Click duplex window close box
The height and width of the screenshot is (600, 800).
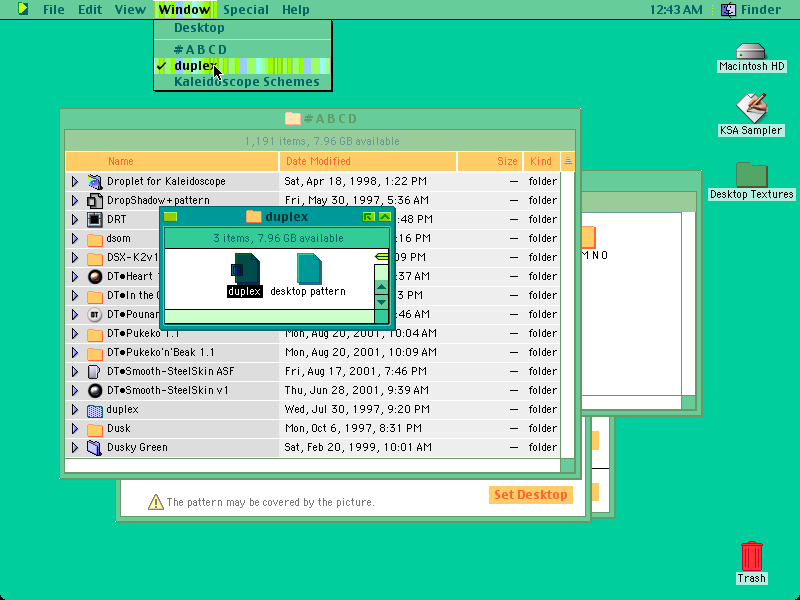point(170,217)
